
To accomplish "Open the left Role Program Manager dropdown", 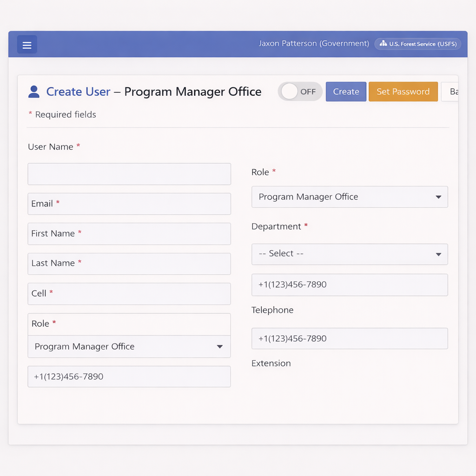I will (129, 347).
